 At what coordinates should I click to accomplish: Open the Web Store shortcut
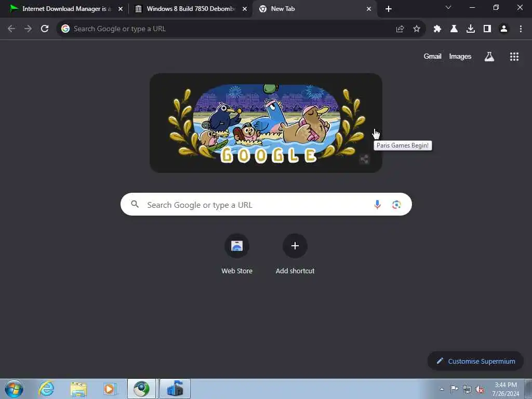pyautogui.click(x=237, y=254)
